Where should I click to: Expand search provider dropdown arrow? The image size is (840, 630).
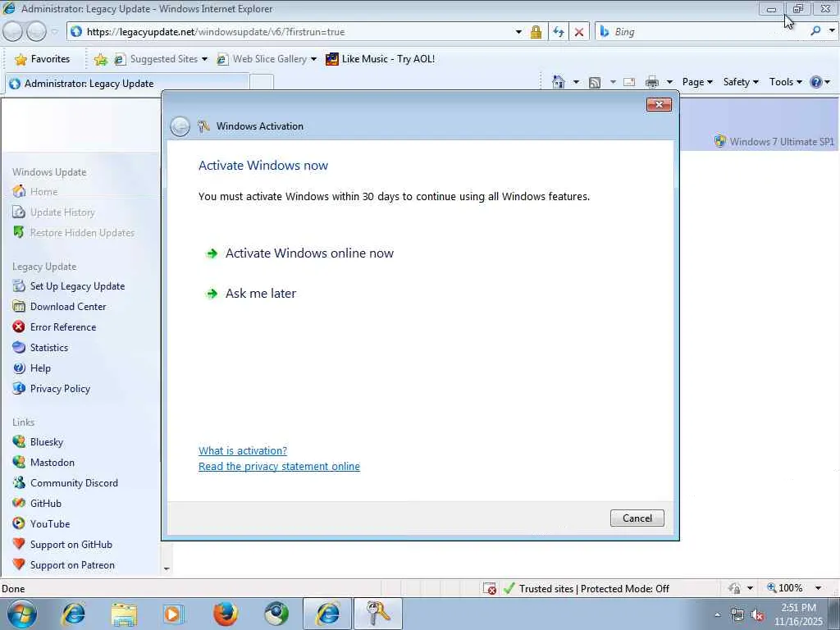tap(832, 31)
